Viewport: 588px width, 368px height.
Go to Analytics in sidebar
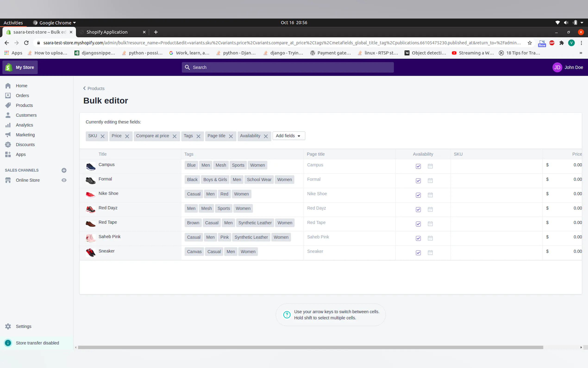[x=24, y=125]
